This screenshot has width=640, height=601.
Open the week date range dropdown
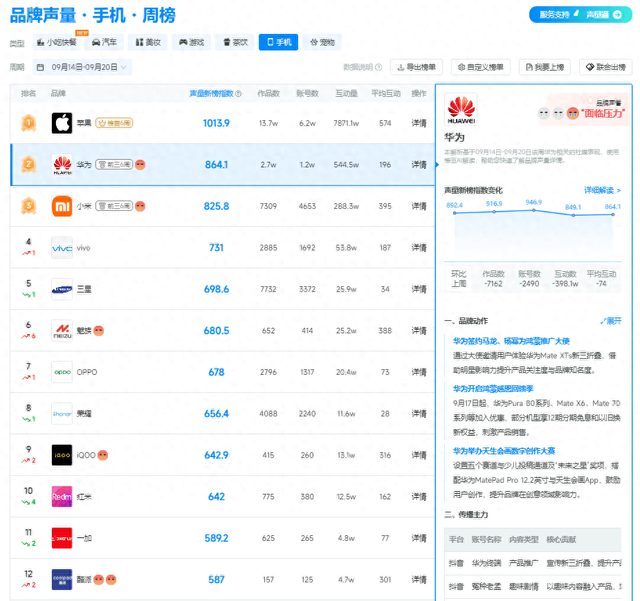pos(82,67)
